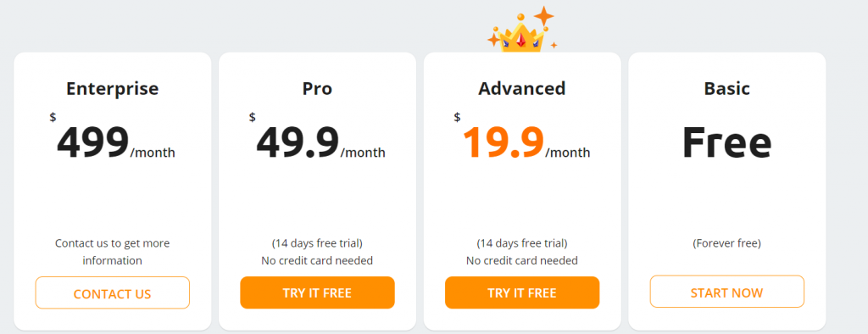Click the large Free price text

pos(726,142)
